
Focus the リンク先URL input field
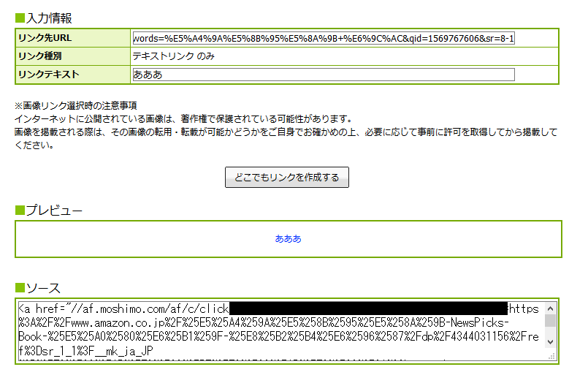point(324,38)
